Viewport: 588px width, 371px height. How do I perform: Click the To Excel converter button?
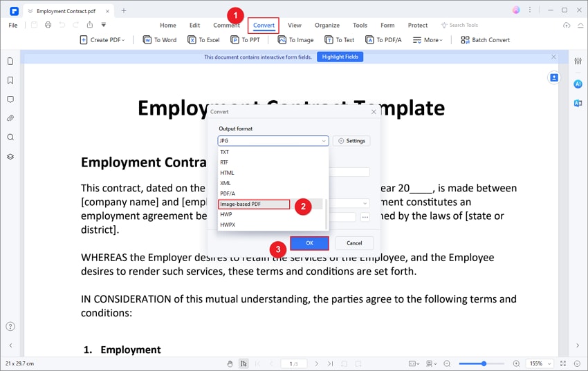[203, 39]
